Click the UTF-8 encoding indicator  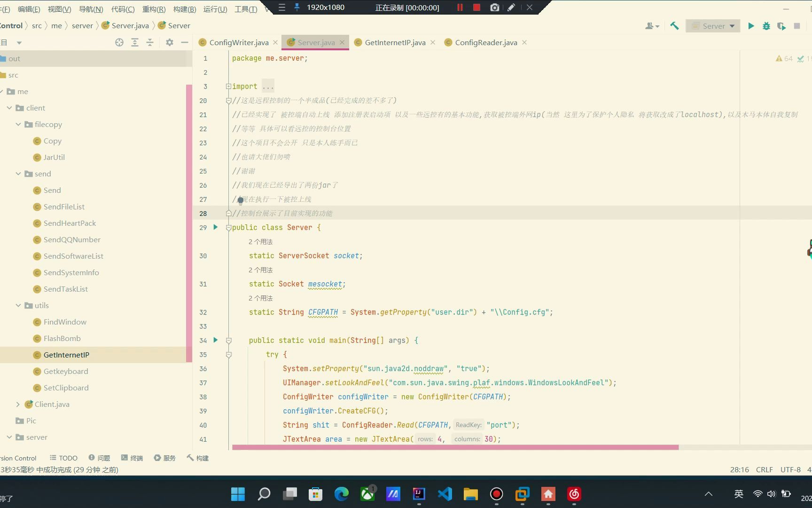click(x=790, y=469)
